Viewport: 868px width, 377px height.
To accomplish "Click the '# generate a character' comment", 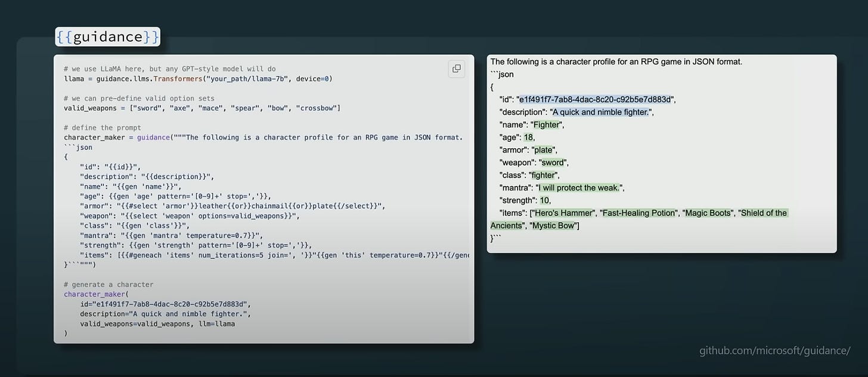I will pos(108,285).
